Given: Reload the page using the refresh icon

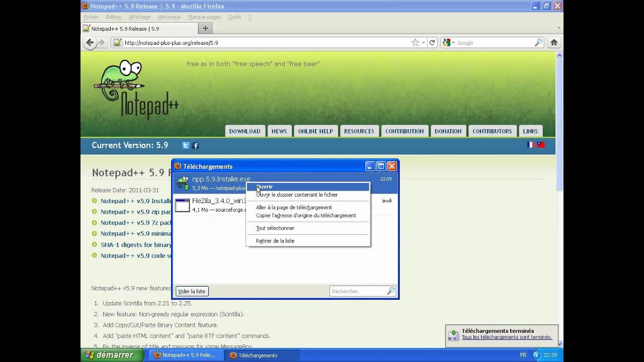Looking at the screenshot, I should click(432, 43).
